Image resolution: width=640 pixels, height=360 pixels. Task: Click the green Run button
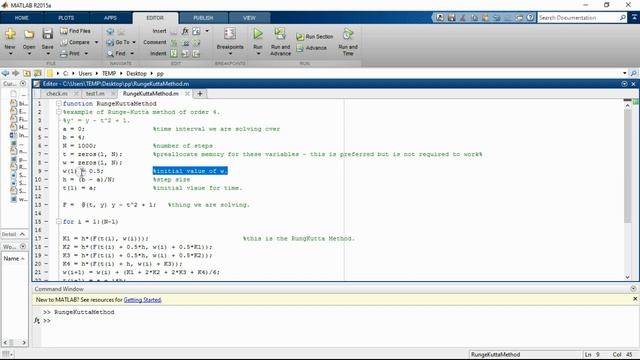258,34
